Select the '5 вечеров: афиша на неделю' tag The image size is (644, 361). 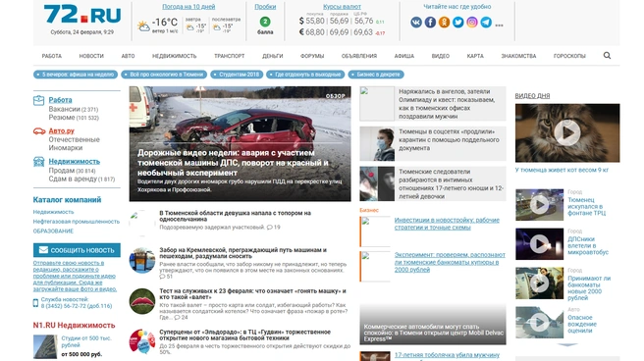coord(76,75)
